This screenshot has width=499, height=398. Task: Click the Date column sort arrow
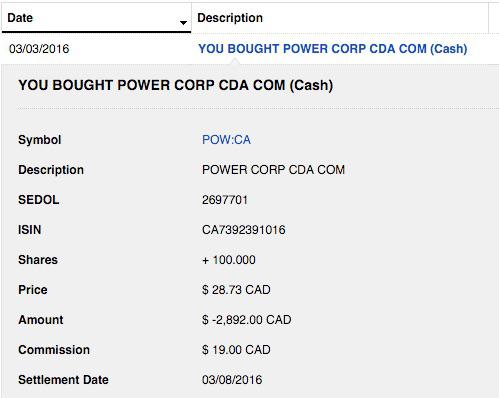(183, 23)
